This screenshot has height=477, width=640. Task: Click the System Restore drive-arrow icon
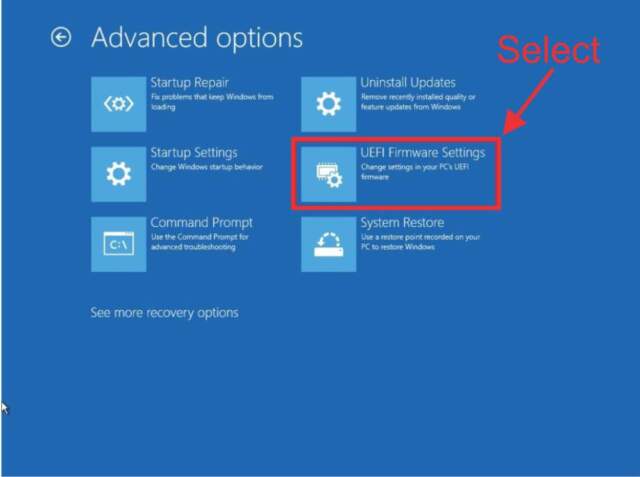point(329,244)
